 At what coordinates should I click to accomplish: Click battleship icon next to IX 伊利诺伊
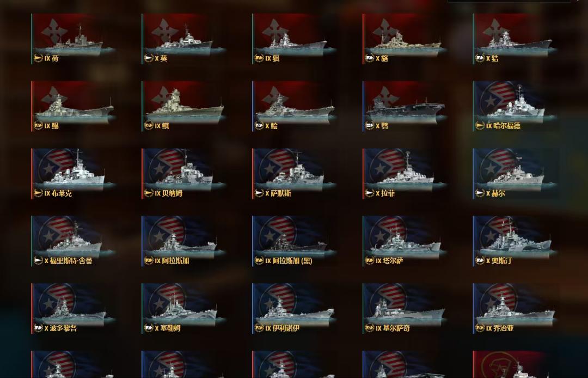[259, 328]
